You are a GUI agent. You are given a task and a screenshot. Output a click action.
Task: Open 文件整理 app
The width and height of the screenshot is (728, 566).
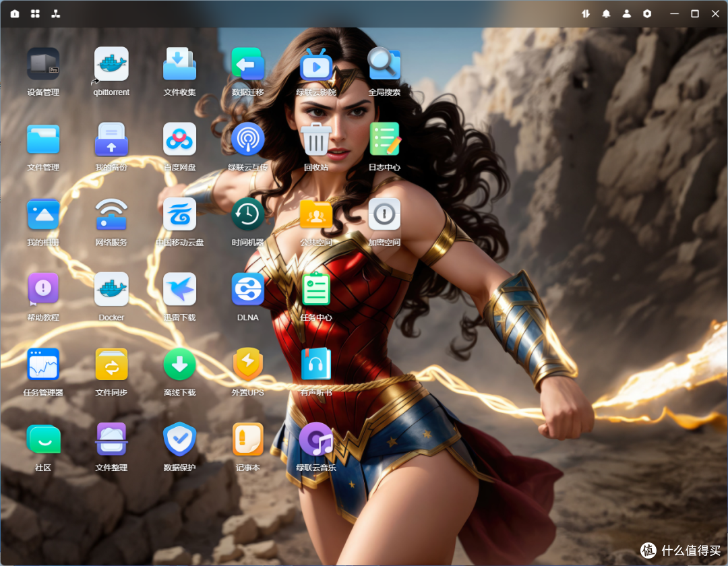pos(111,440)
